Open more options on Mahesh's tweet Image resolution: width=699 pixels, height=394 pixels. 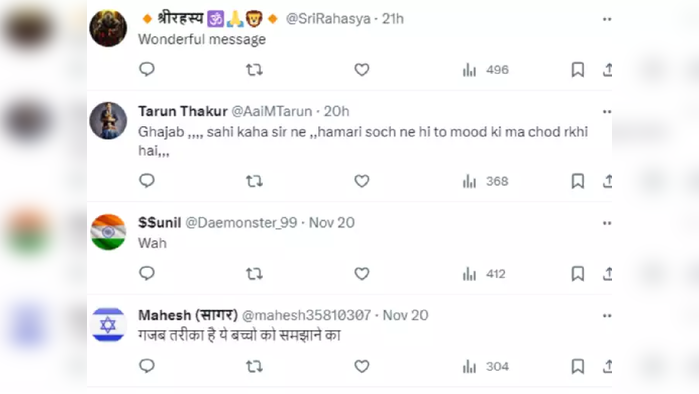tap(607, 316)
